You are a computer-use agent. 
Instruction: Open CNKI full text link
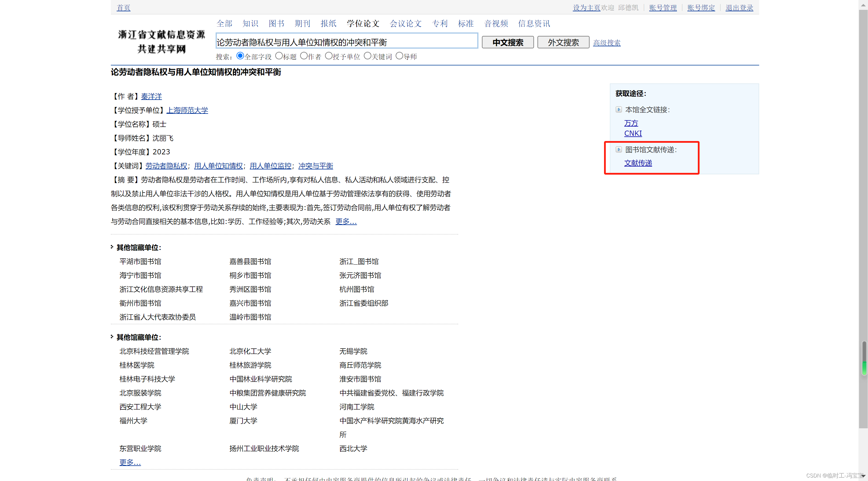pyautogui.click(x=633, y=133)
